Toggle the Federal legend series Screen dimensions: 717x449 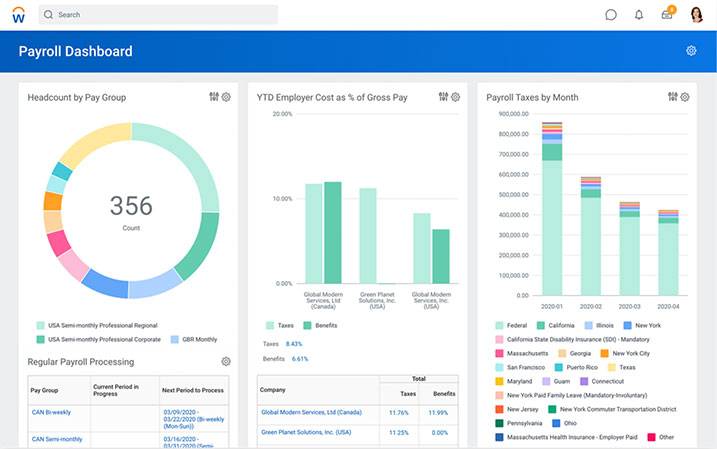(x=500, y=325)
